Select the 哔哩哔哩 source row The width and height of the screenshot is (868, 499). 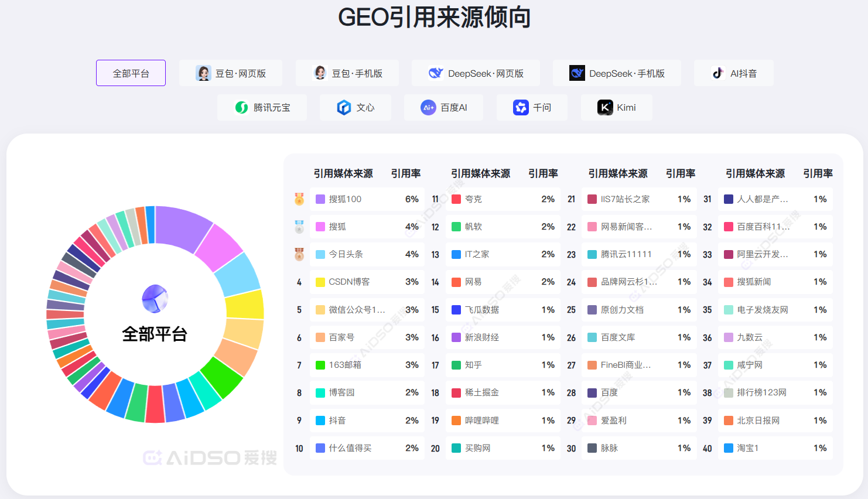[x=503, y=421]
